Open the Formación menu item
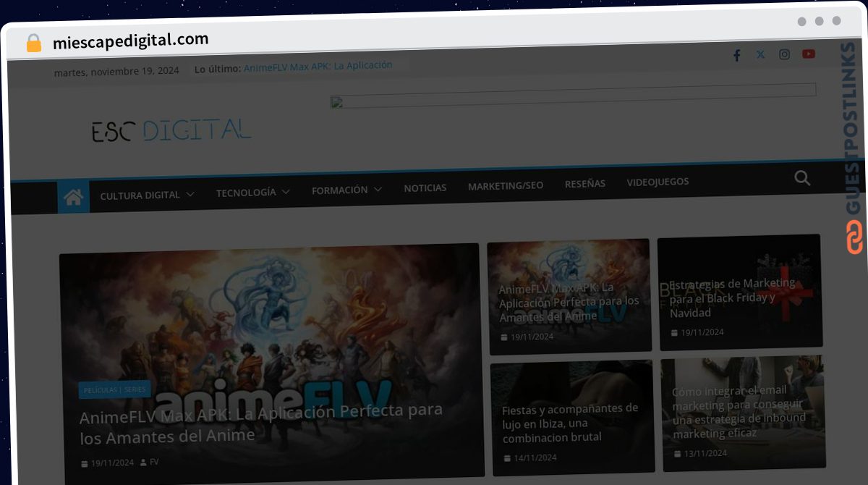The height and width of the screenshot is (485, 868). (340, 190)
